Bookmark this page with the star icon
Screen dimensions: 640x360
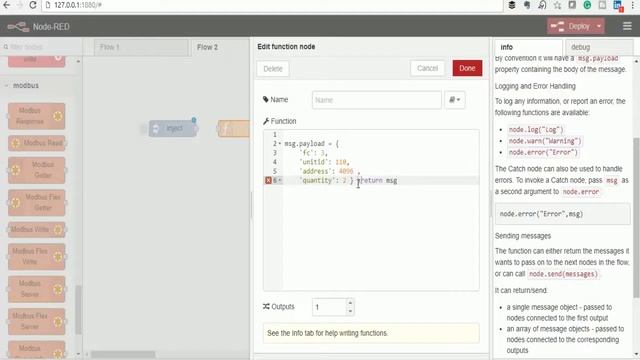pyautogui.click(x=557, y=5)
